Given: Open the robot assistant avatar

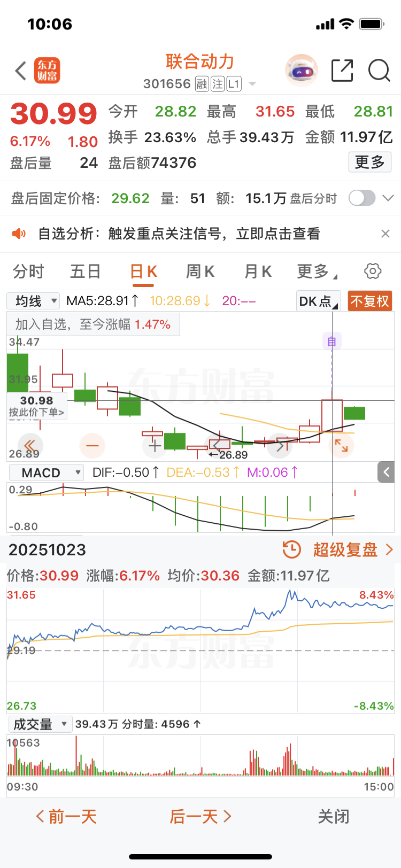Looking at the screenshot, I should (302, 70).
